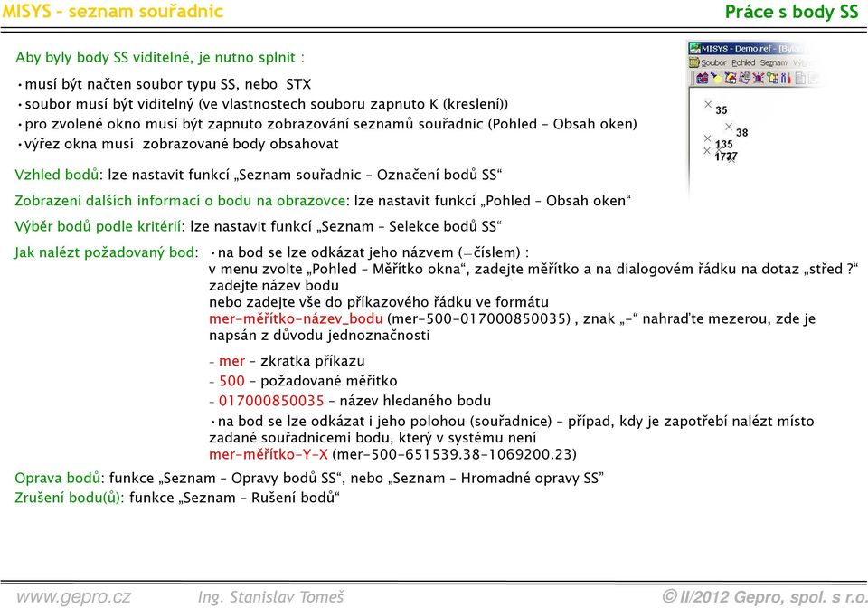Click the house-in-frame toolbar icon
The width and height of the screenshot is (868, 608).
pyautogui.click(x=731, y=78)
